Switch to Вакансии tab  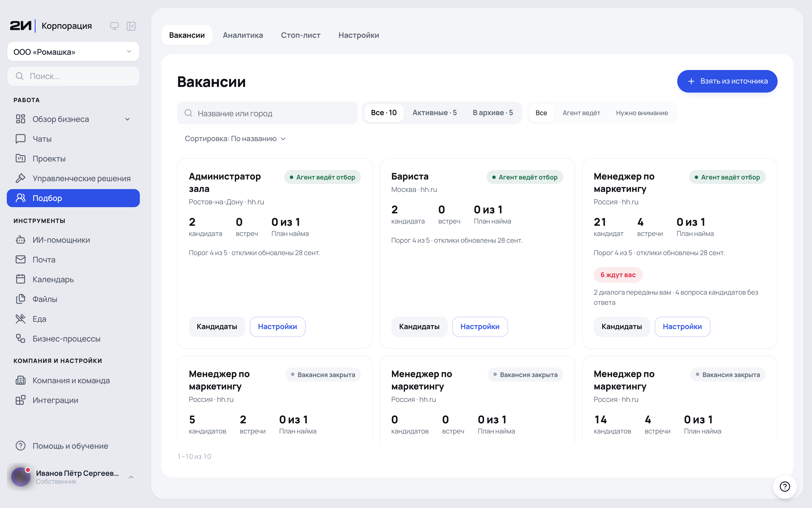point(187,35)
